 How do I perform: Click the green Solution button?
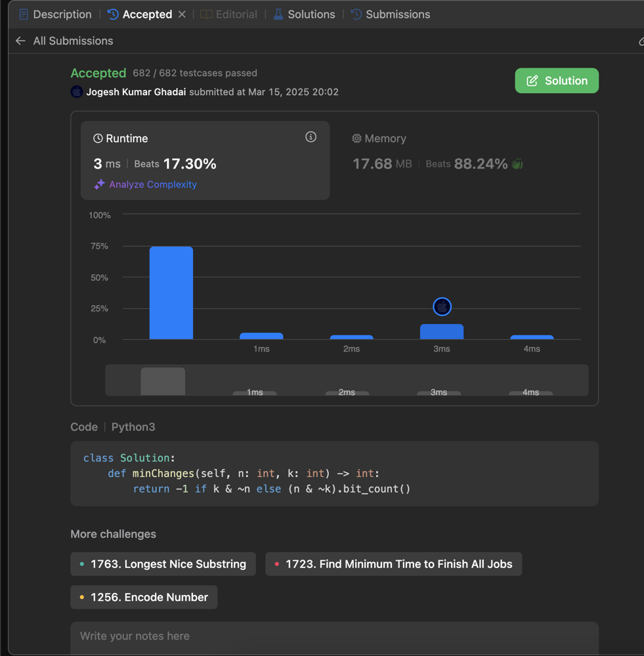tap(557, 81)
